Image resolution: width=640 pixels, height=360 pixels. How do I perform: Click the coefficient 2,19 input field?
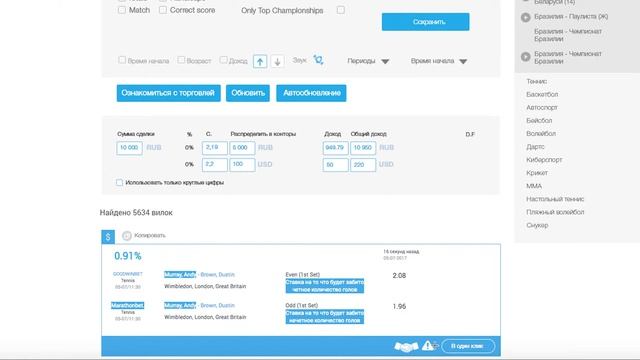(215, 148)
